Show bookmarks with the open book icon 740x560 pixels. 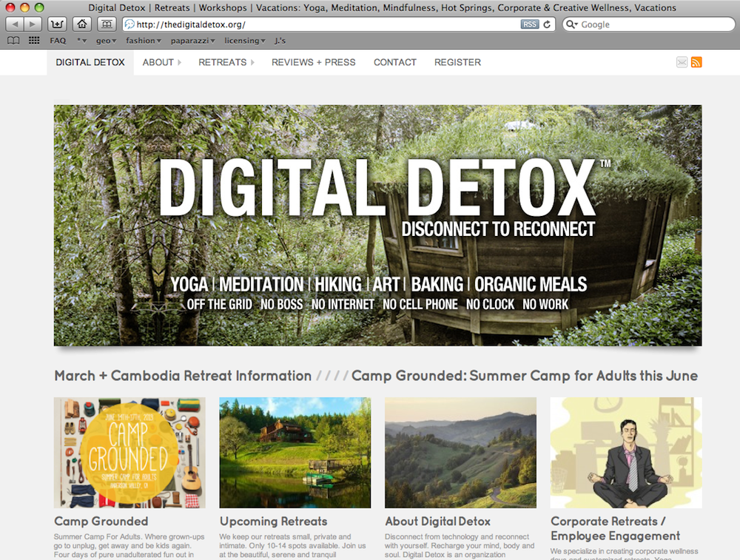pyautogui.click(x=13, y=41)
